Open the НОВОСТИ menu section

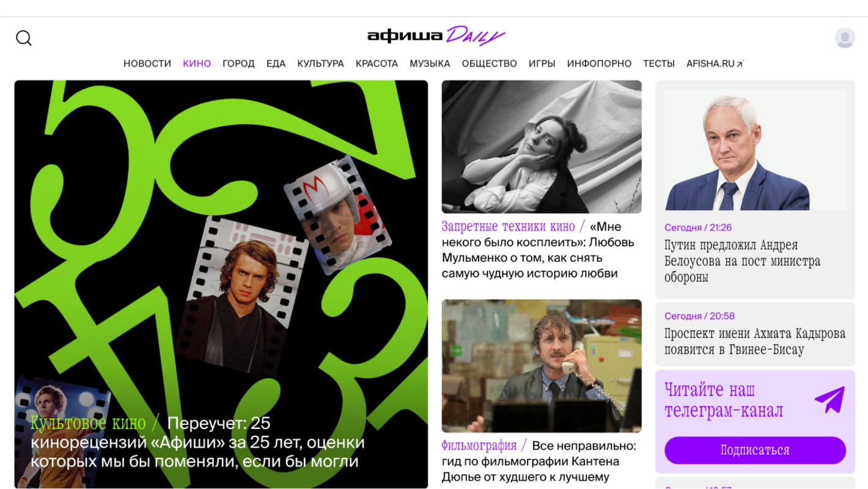(x=147, y=64)
